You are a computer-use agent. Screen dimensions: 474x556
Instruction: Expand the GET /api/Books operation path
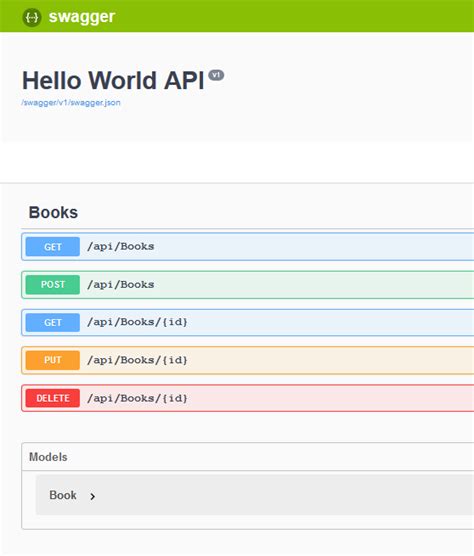point(121,246)
